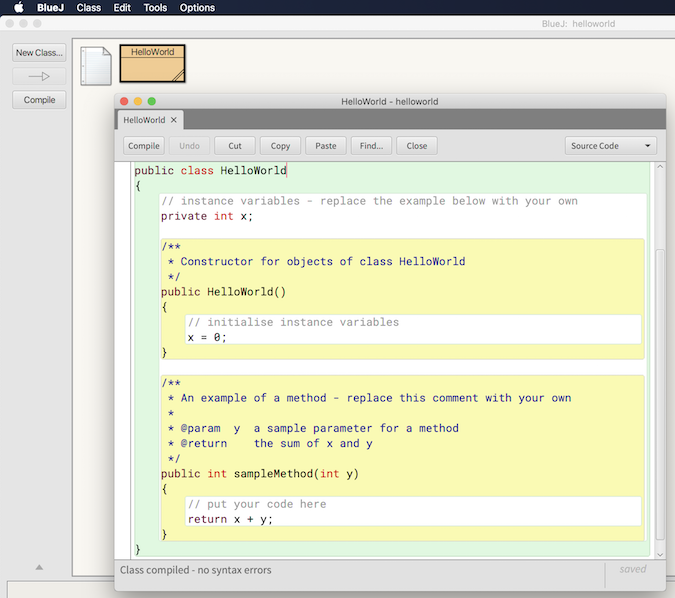Click the Copy toolbar button
The height and width of the screenshot is (598, 675).
tap(280, 146)
